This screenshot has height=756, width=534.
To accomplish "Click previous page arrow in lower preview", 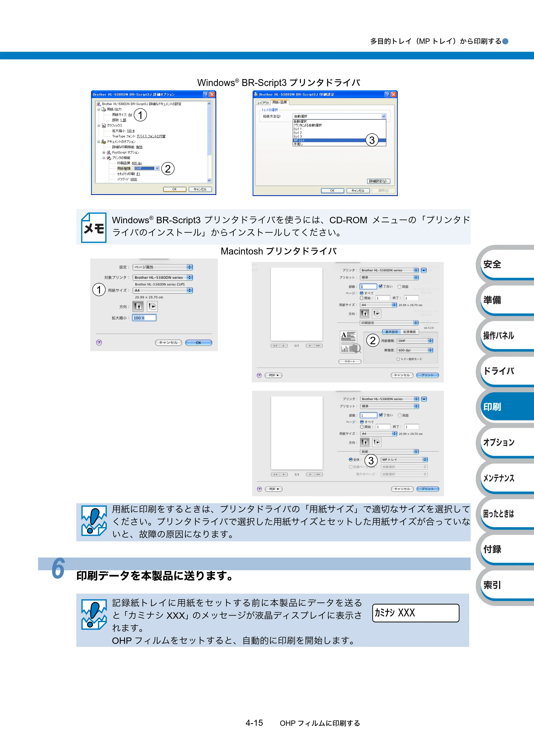I will click(x=283, y=475).
